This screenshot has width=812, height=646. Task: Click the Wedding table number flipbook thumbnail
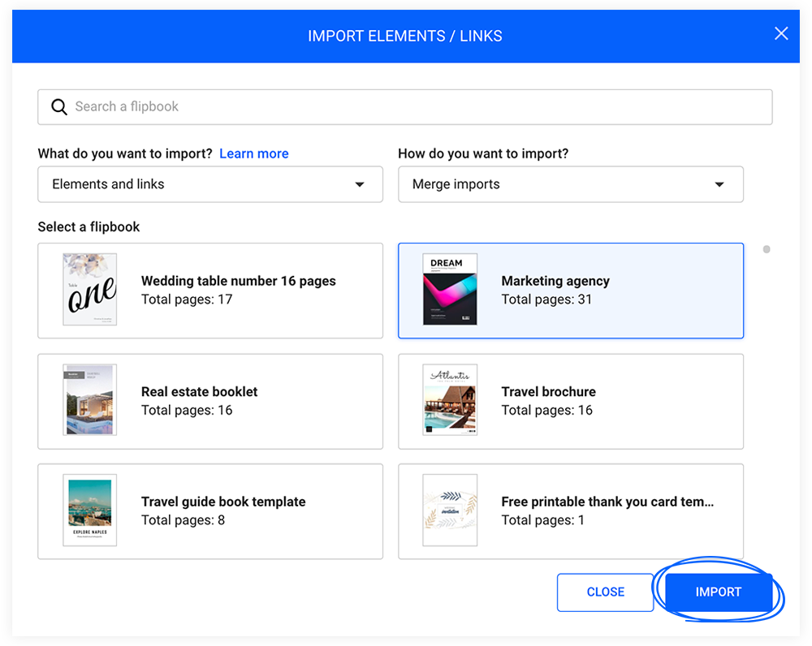pyautogui.click(x=89, y=290)
